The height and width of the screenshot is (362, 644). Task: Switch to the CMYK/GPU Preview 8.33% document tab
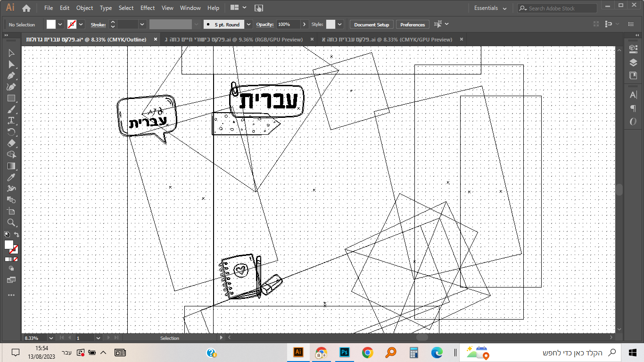[x=387, y=40]
